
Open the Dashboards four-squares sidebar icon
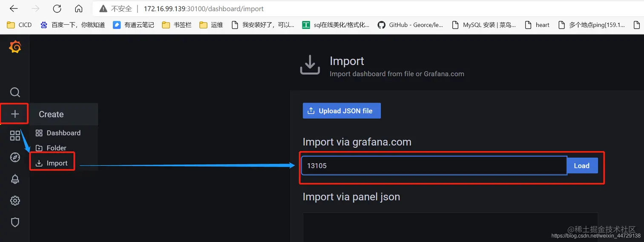coord(15,136)
